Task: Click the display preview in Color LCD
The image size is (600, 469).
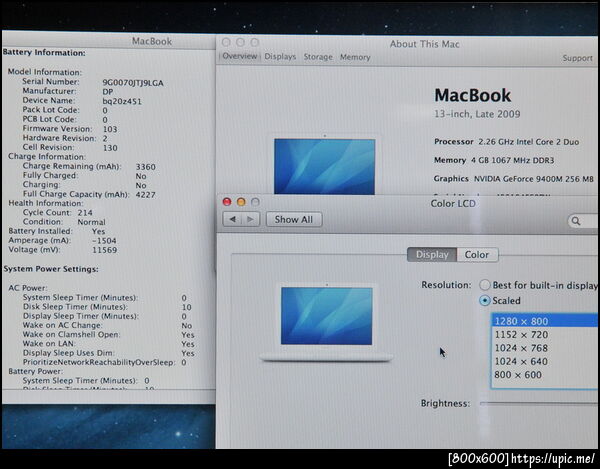Action: 326,322
